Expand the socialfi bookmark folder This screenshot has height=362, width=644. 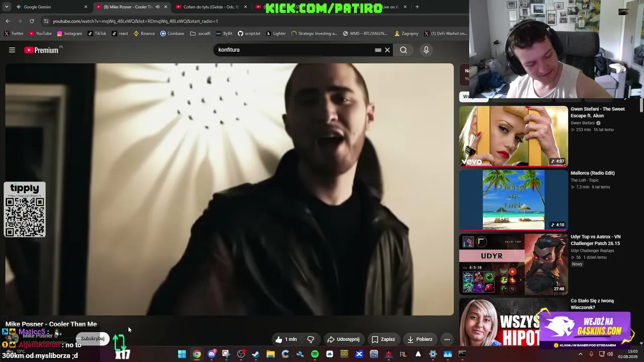point(200,34)
